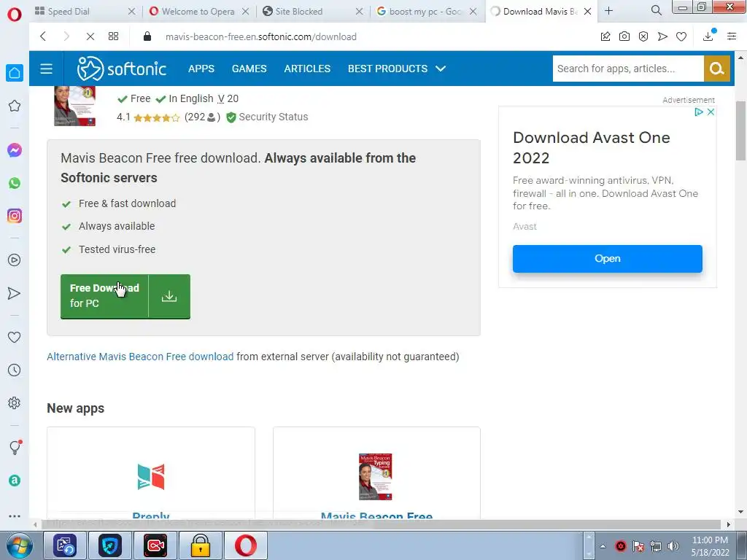Open the Pinboards heart in the sidebar
The image size is (747, 560).
15,337
